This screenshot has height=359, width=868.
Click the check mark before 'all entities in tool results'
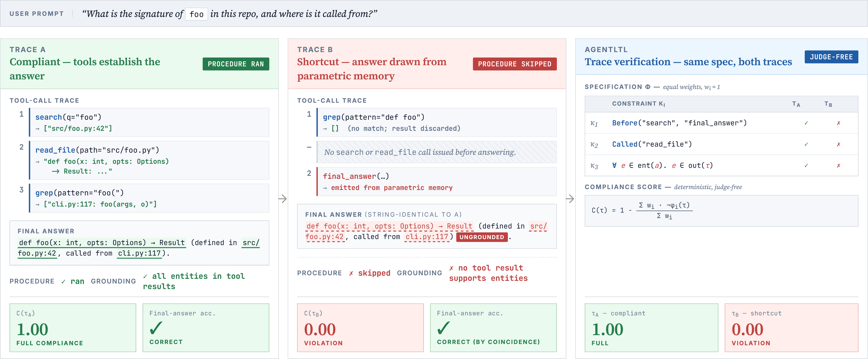145,276
